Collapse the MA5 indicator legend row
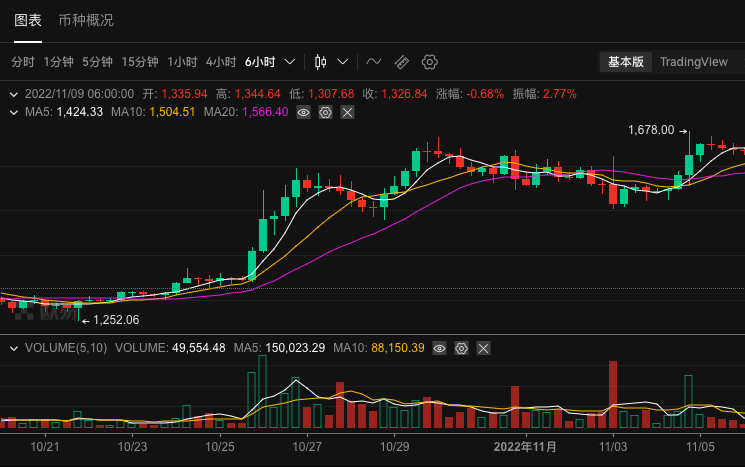Image resolution: width=745 pixels, height=467 pixels. 13,112
